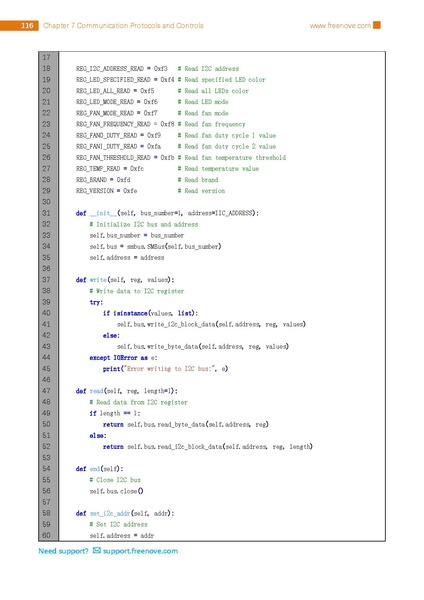Select line REG_FAN_FREQUENCY_READ = 0xf8
The image size is (424, 600).
pyautogui.click(x=125, y=124)
